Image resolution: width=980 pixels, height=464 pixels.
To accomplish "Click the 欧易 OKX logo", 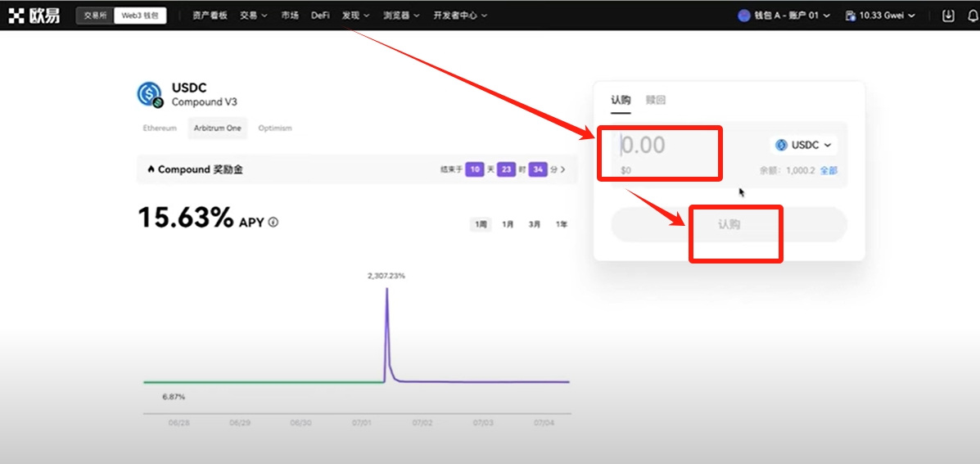I will coord(34,16).
